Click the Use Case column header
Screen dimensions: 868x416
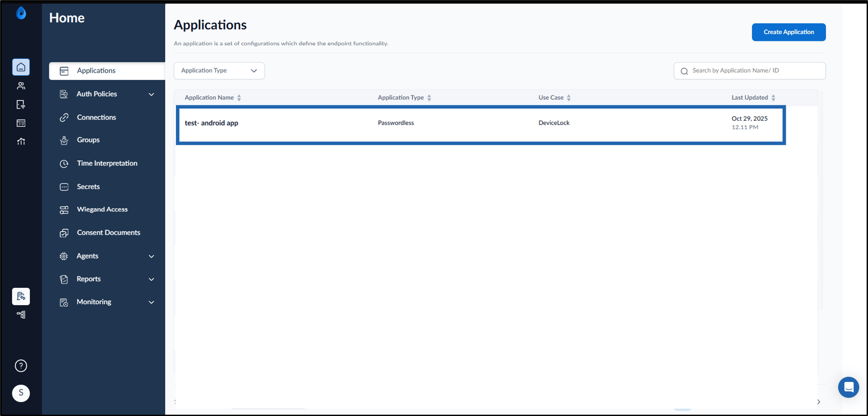tap(551, 98)
